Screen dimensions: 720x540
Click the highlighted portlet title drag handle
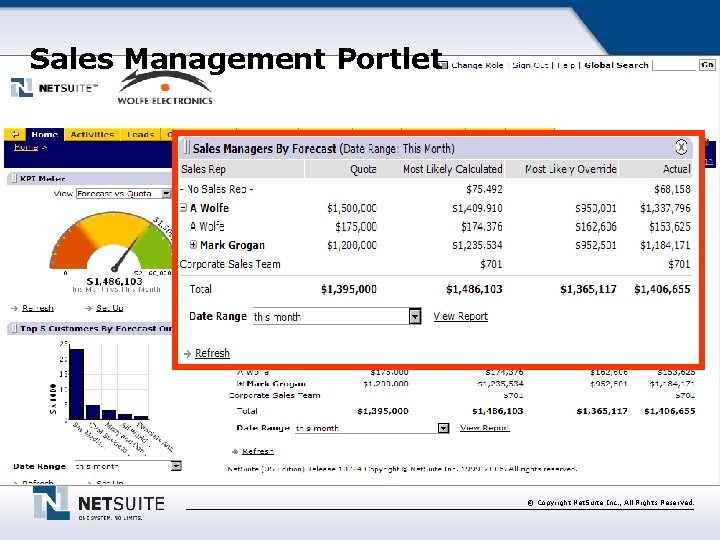pyautogui.click(x=186, y=148)
